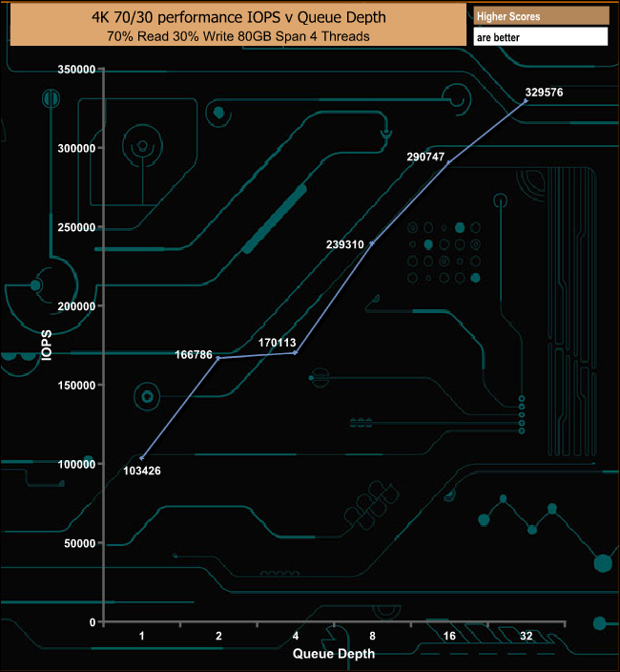Click the Higher Scores legend box
Image resolution: width=620 pixels, height=672 pixels.
point(540,15)
